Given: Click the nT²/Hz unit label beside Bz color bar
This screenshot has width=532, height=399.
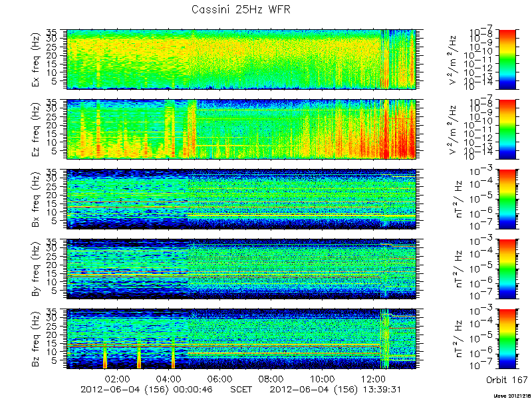Looking at the screenshot, I should point(458,338).
